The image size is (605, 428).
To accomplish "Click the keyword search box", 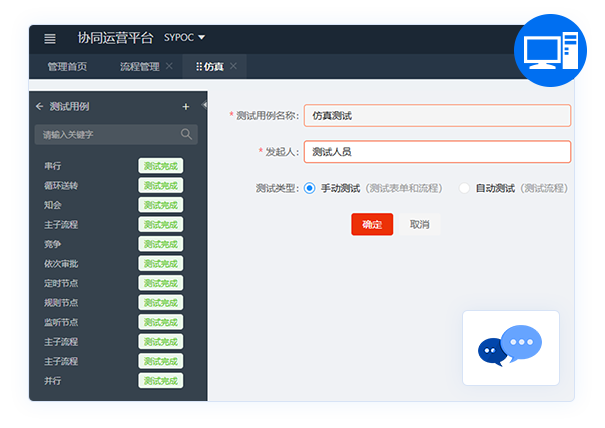I will [x=116, y=134].
